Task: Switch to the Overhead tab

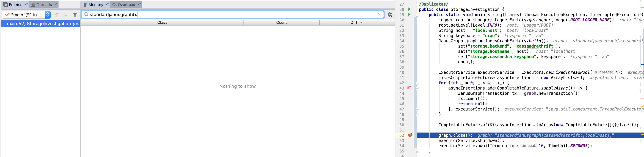Action: (126, 5)
